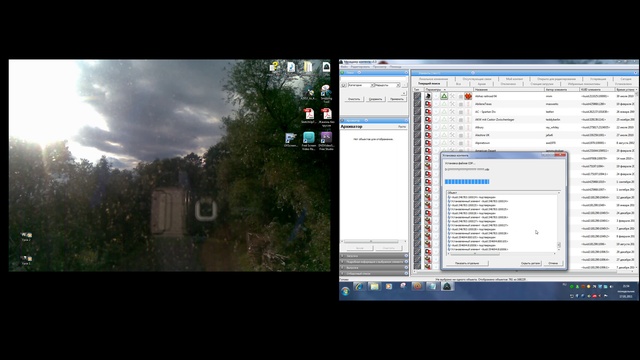Click the installation progress bar in dialog
This screenshot has width=640, height=360.
[467, 182]
